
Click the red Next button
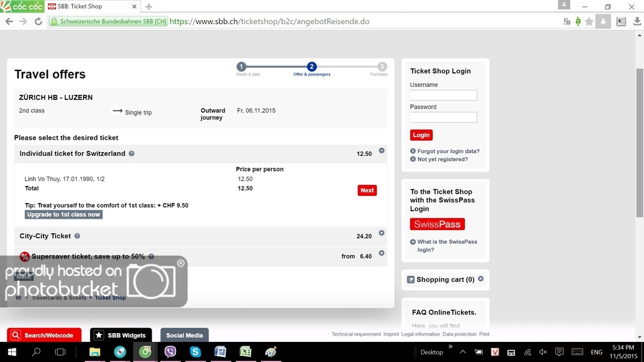367,190
